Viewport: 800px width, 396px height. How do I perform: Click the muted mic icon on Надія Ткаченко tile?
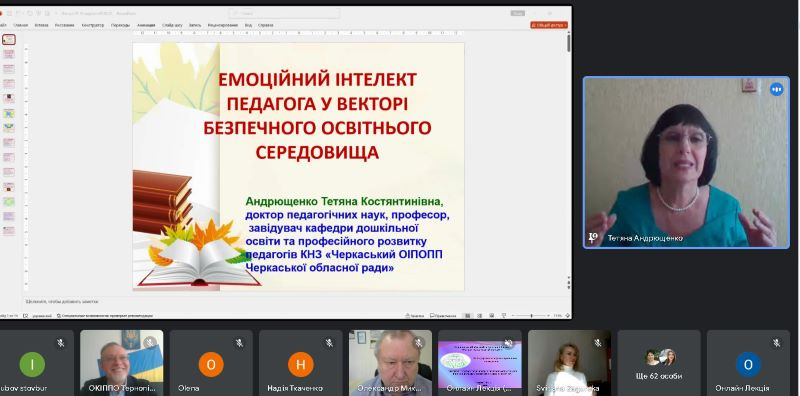(329, 343)
